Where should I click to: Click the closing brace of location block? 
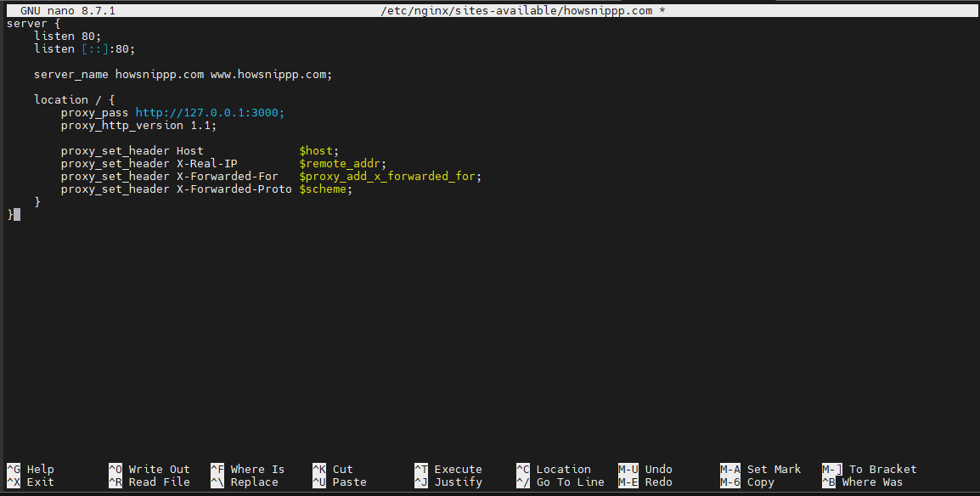coord(37,202)
